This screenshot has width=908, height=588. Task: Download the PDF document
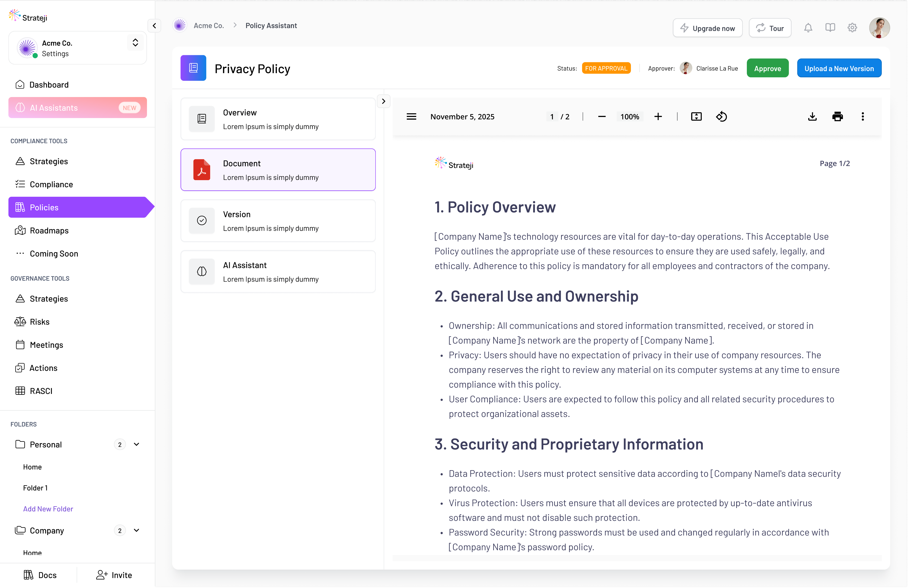point(812,117)
